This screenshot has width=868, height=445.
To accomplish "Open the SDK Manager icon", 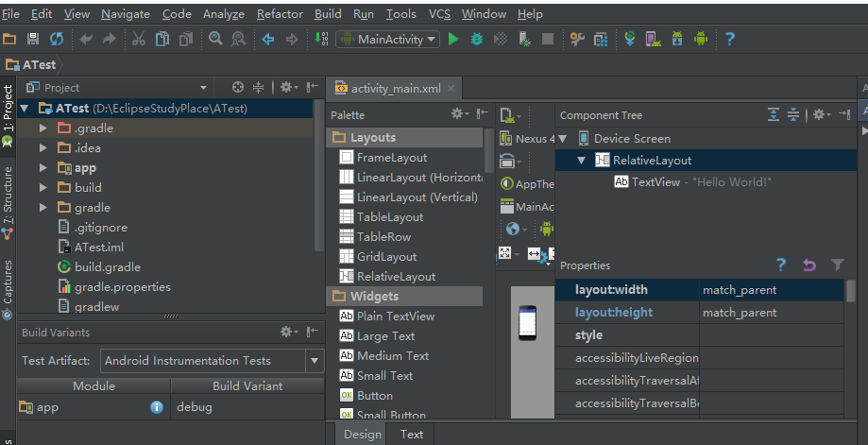I will click(x=677, y=39).
